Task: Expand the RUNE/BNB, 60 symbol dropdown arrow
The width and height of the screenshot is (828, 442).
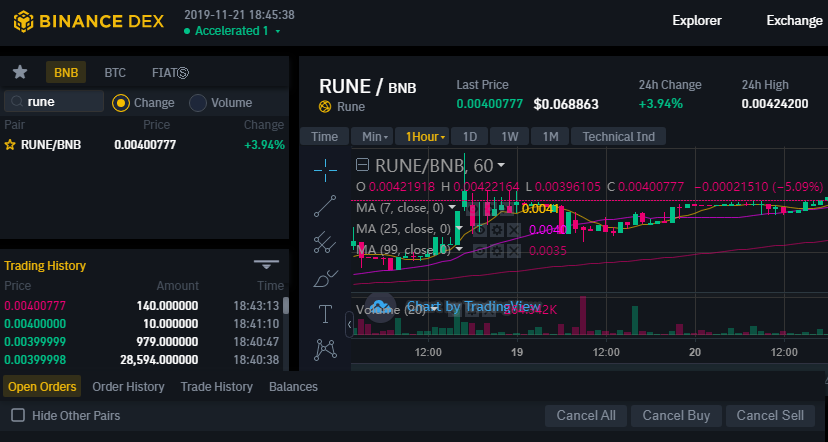Action: coord(501,165)
